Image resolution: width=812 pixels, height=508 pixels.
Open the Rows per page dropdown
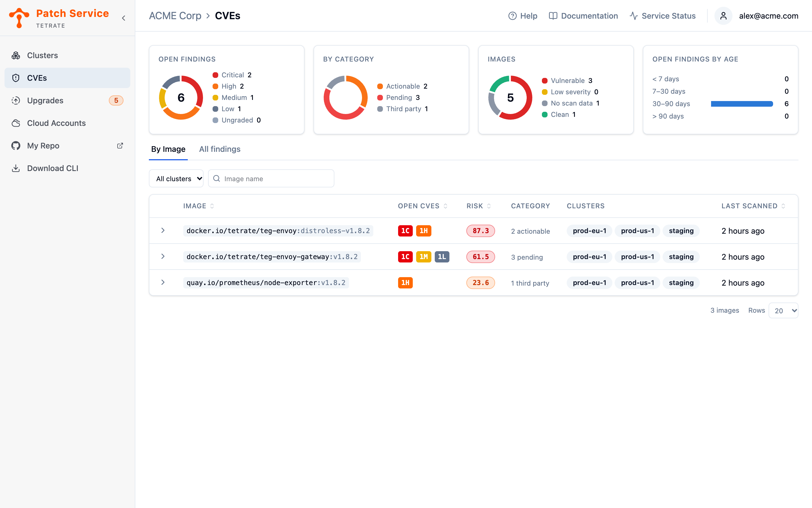coord(783,310)
